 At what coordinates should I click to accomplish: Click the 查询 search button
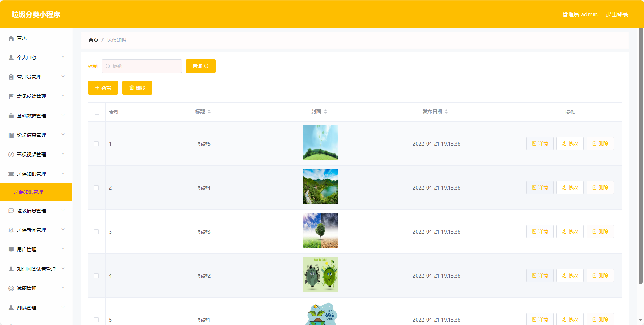point(200,66)
